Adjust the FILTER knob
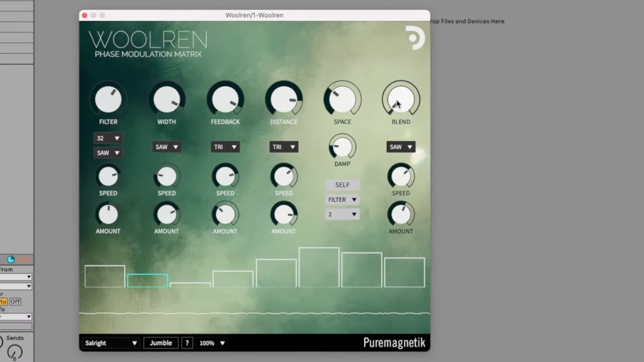The height and width of the screenshot is (362, 644). tap(108, 99)
